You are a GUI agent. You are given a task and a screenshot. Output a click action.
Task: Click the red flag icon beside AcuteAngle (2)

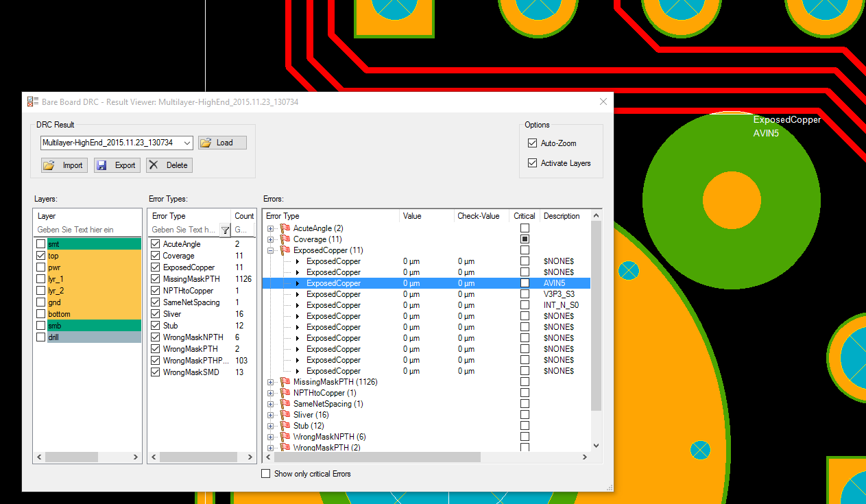point(285,228)
